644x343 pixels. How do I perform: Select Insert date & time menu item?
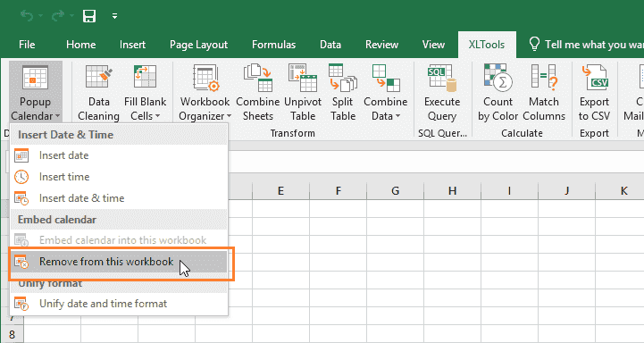coord(118,198)
